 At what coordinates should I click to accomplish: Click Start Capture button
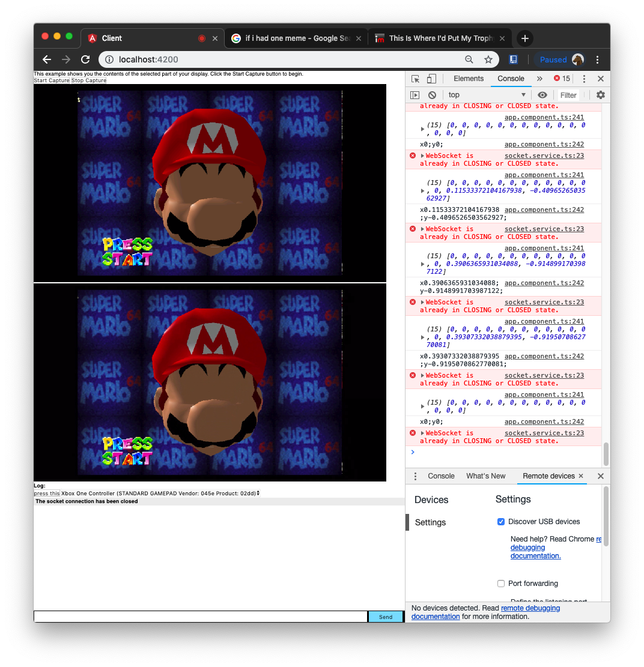coord(52,80)
